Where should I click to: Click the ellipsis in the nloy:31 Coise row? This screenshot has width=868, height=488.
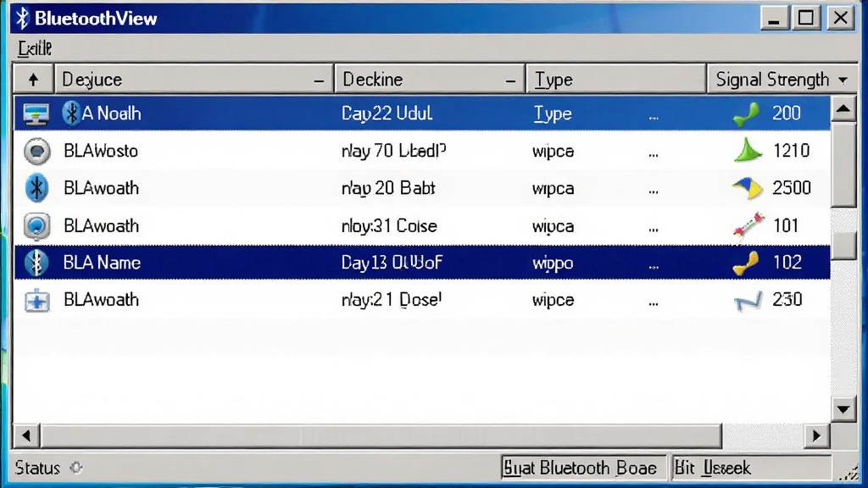(654, 229)
